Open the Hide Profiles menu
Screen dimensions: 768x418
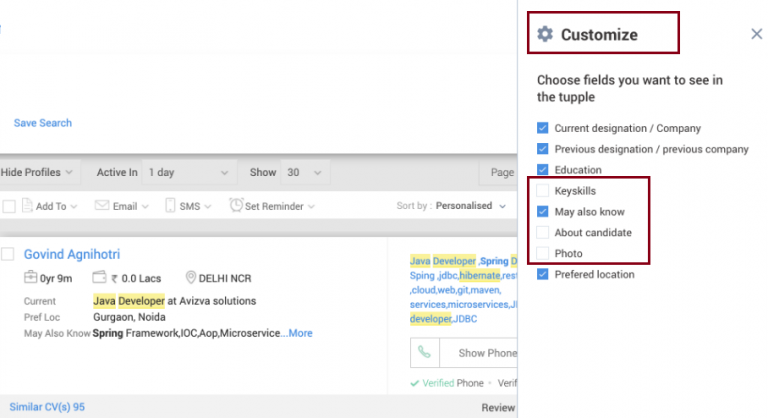click(36, 172)
